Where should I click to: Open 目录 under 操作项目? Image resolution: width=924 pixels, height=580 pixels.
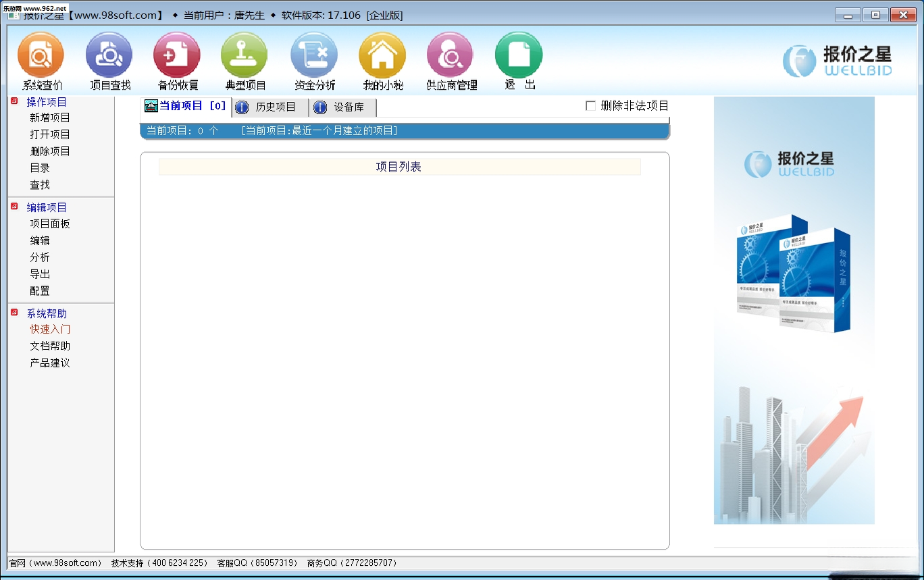coord(40,168)
